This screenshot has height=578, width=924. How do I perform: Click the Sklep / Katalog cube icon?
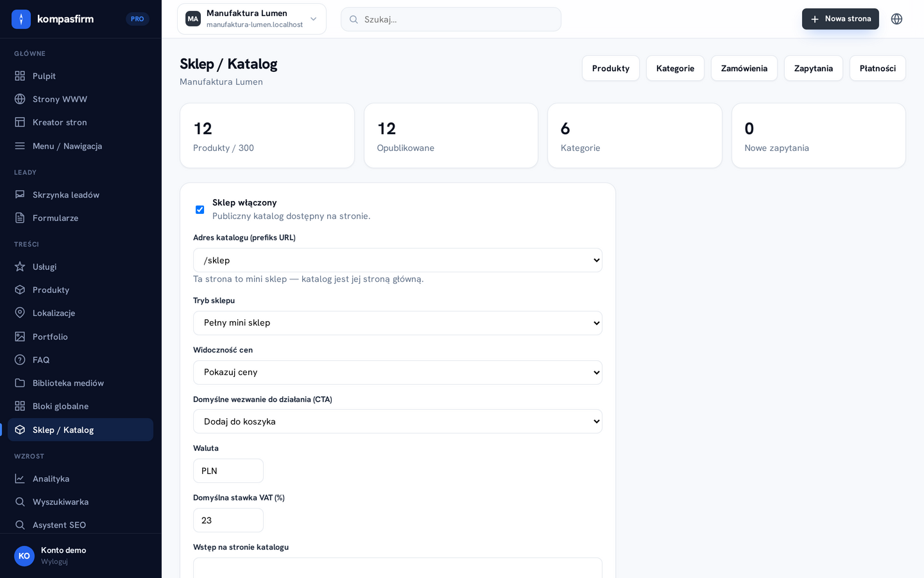(20, 430)
